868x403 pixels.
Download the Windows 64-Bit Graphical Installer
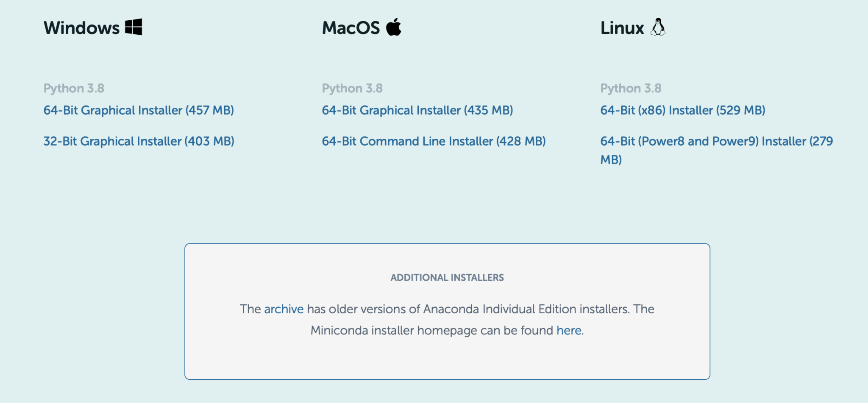pos(139,110)
